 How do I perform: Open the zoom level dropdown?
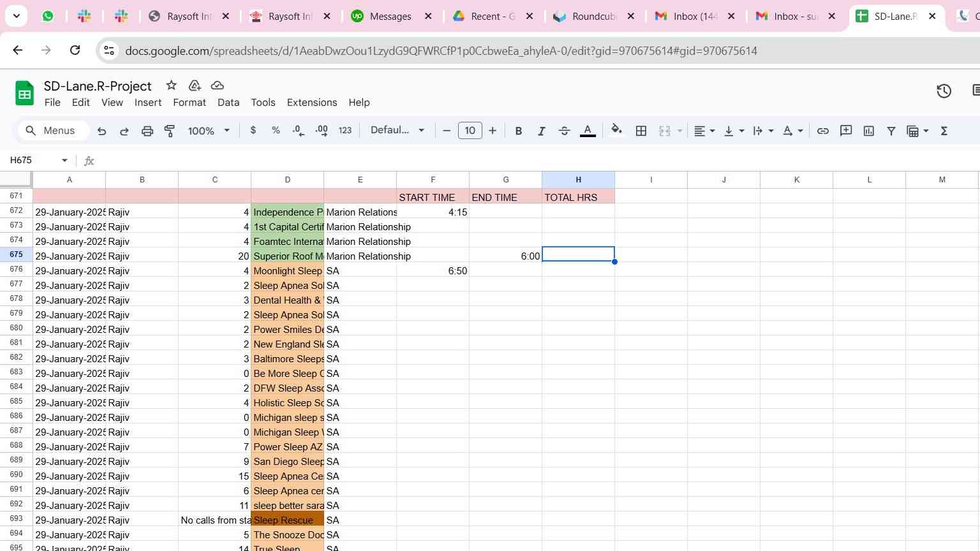coord(209,131)
